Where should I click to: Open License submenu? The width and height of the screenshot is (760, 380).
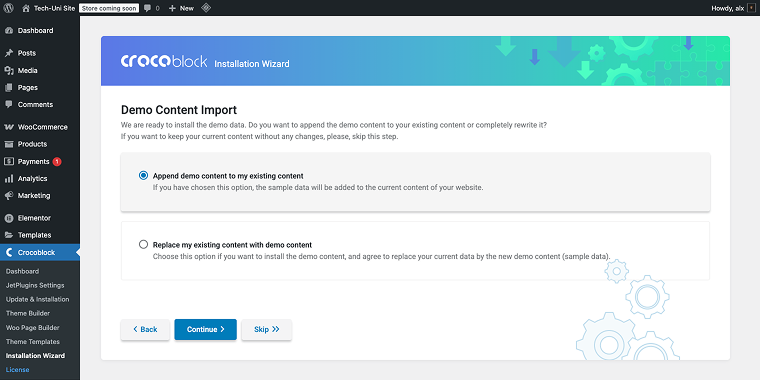[x=17, y=370]
